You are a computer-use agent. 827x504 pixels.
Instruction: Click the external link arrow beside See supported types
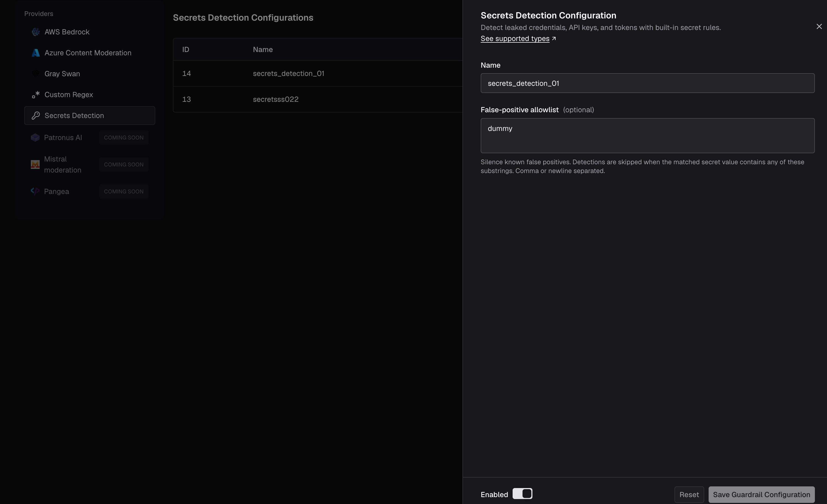point(554,39)
